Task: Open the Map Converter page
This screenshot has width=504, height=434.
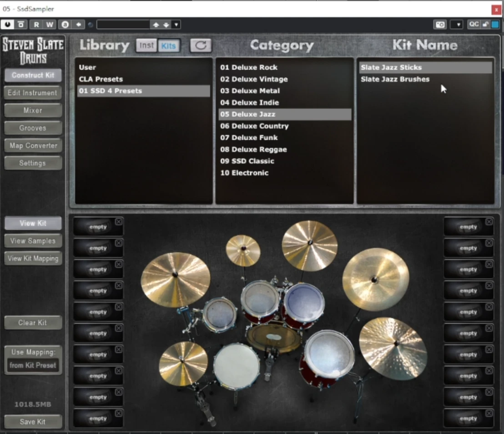Action: [x=33, y=145]
